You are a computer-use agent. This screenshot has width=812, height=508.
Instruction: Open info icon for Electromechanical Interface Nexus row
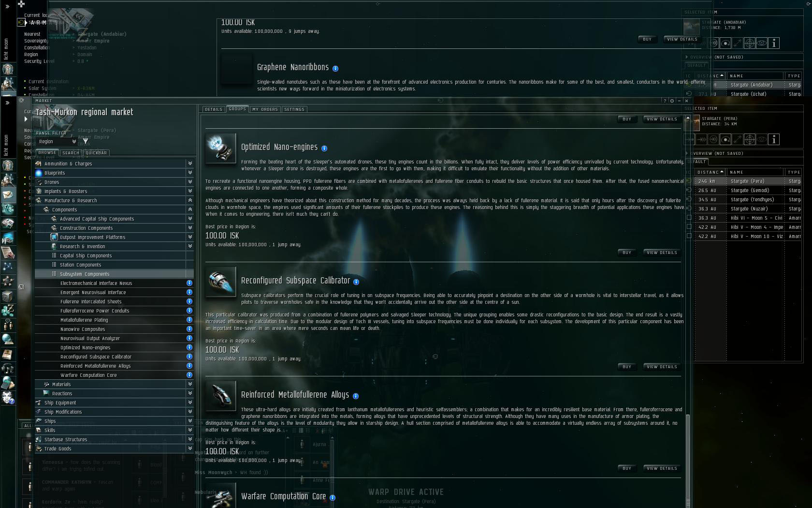(189, 283)
